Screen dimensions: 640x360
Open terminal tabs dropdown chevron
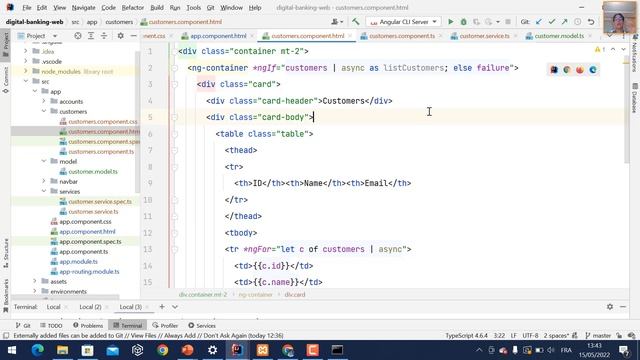[x=175, y=307]
